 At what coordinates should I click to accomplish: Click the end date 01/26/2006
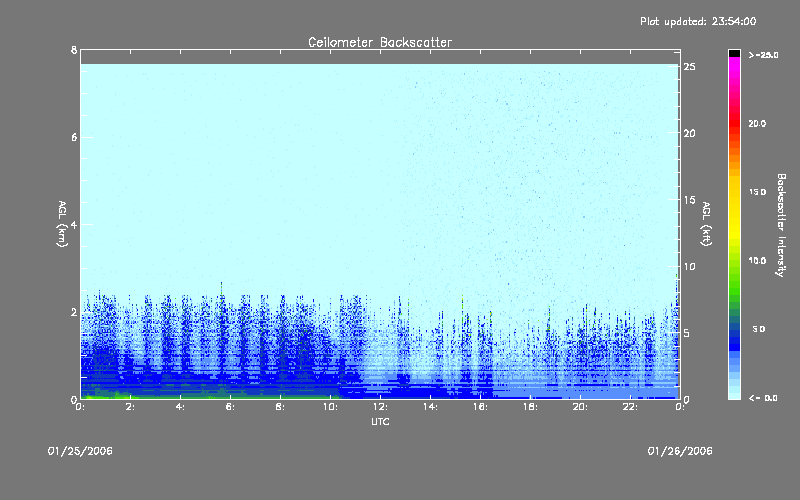coord(680,451)
